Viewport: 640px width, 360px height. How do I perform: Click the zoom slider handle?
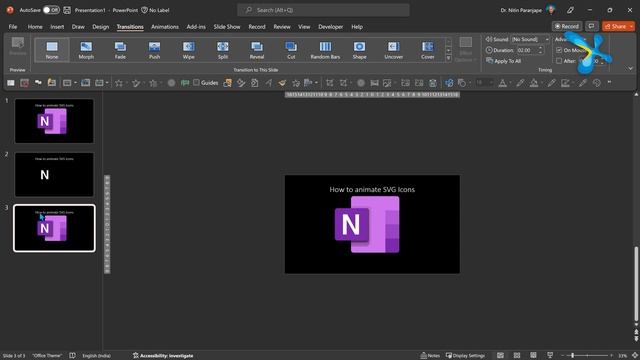click(x=573, y=356)
